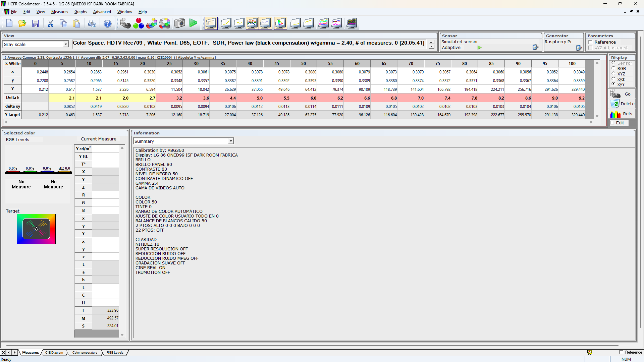The height and width of the screenshot is (362, 644).
Task: Click the save floppy disk icon
Action: [36, 23]
